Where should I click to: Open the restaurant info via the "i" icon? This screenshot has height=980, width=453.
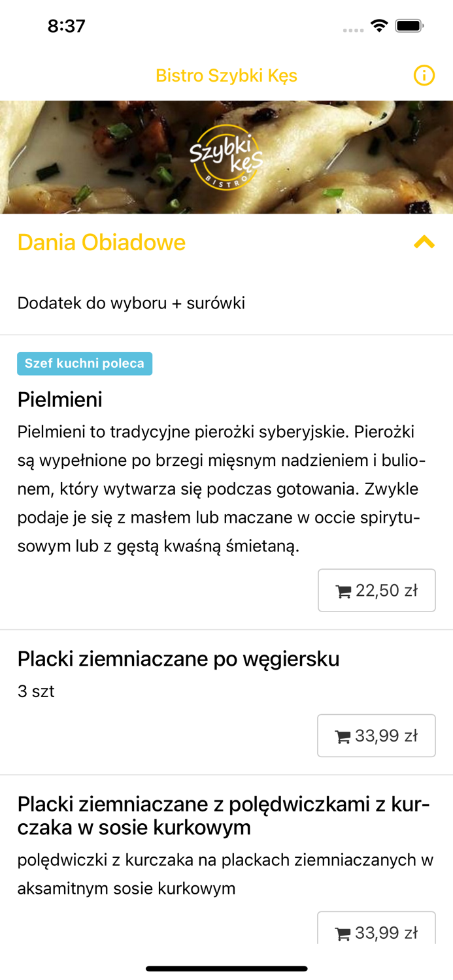pos(424,76)
